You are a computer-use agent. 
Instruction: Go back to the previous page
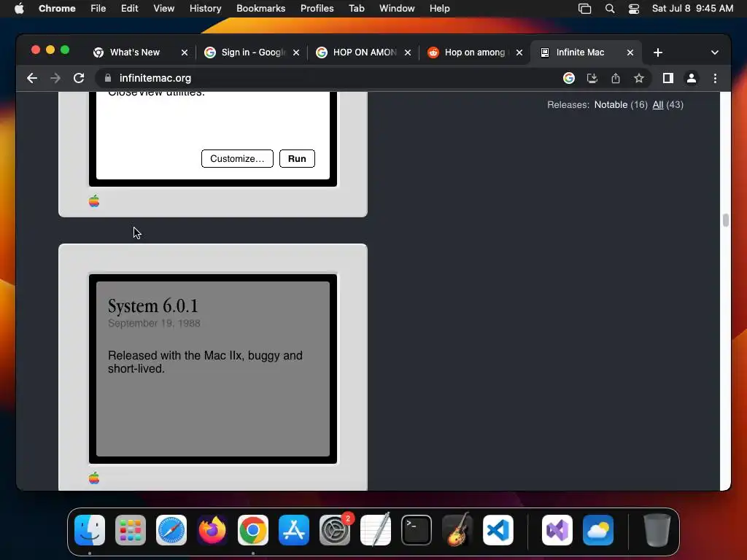point(32,78)
